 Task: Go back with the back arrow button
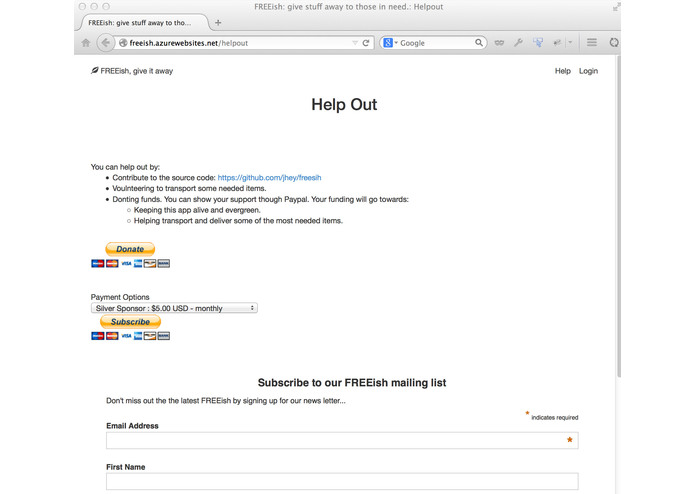105,43
